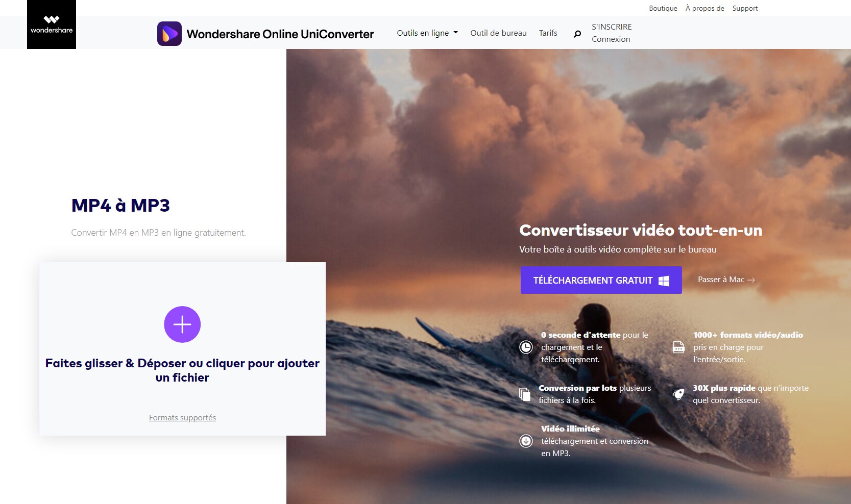Open the À propos de top link
Screen dimensions: 851x504
(x=704, y=8)
